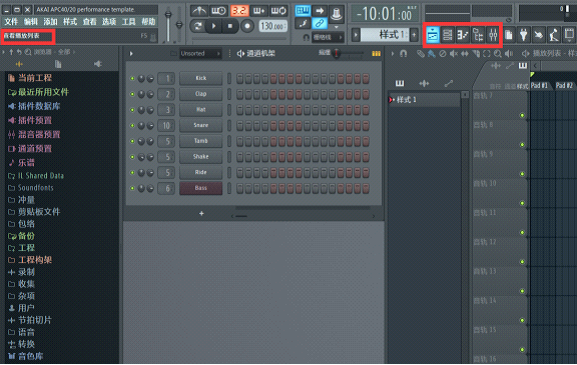
Task: Mute the Hat channel green light
Action: tap(132, 110)
